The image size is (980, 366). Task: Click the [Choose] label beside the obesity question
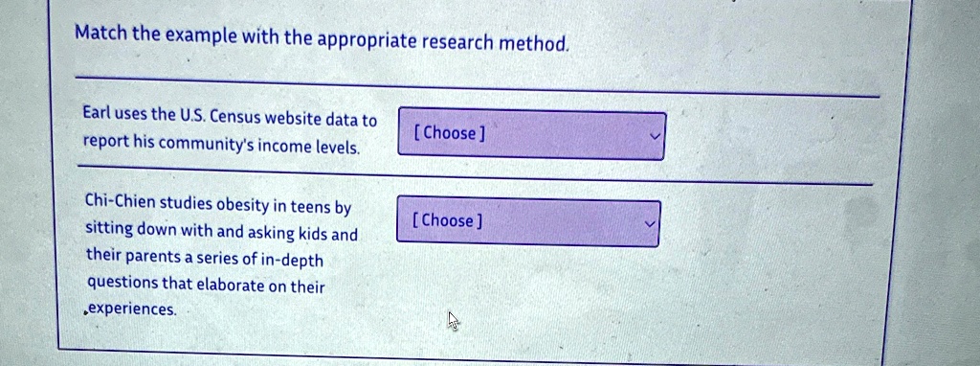[448, 220]
